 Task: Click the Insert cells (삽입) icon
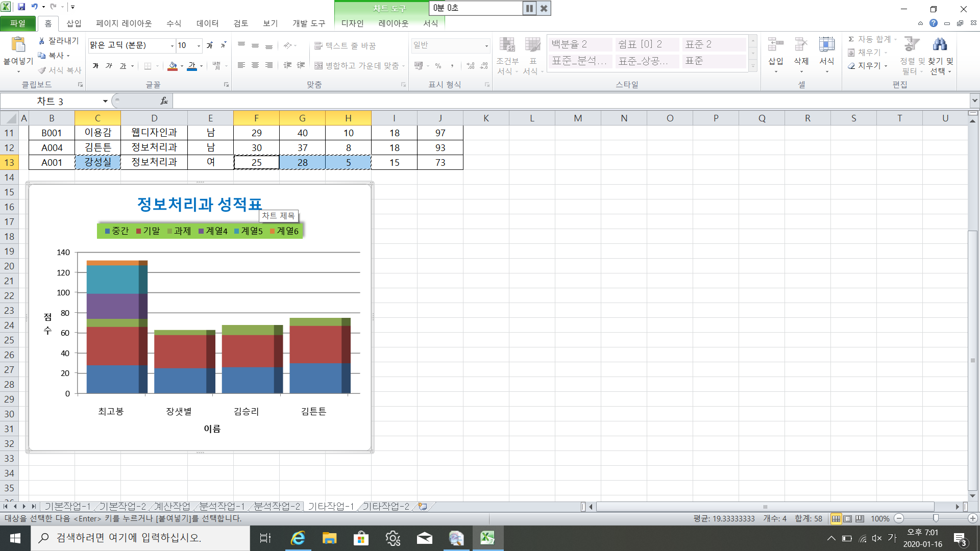coord(775,45)
